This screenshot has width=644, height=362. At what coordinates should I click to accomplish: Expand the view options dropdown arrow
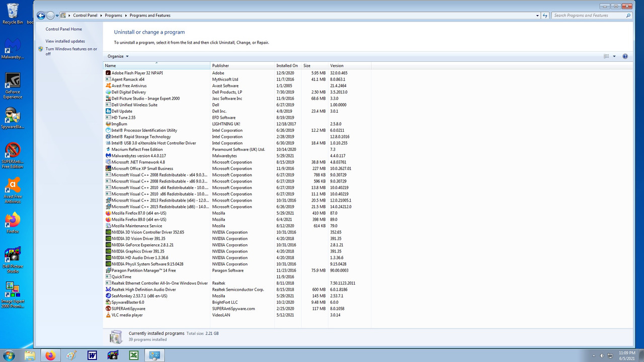point(613,56)
